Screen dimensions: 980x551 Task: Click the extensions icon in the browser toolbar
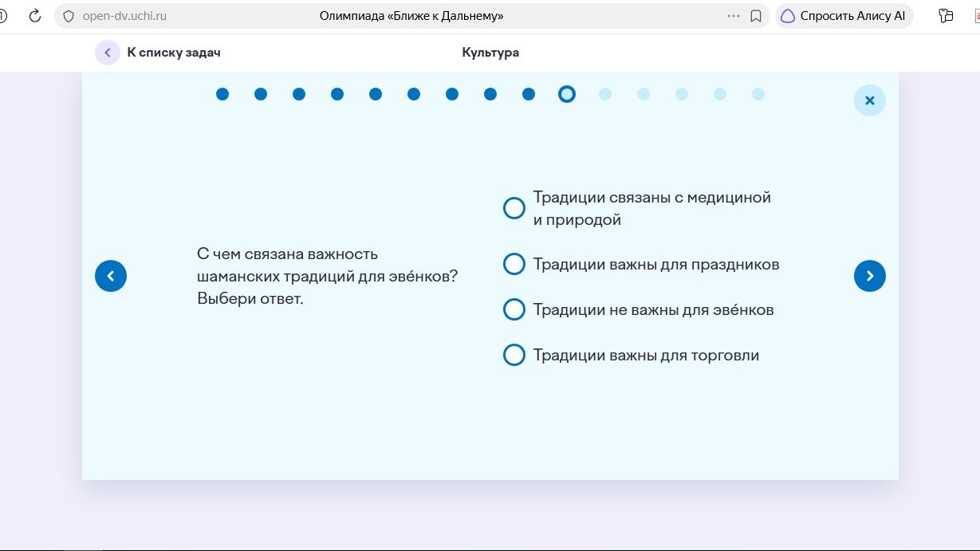pos(947,16)
